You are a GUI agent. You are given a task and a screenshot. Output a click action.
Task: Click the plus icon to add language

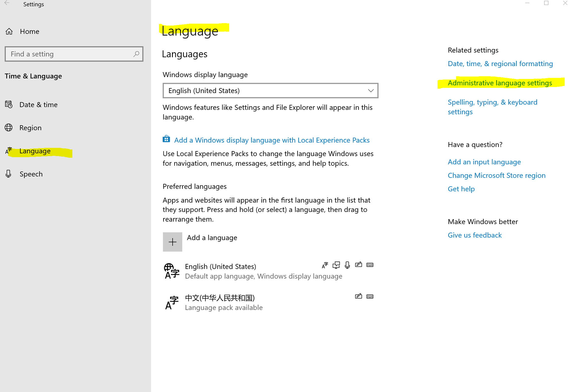[x=172, y=242]
